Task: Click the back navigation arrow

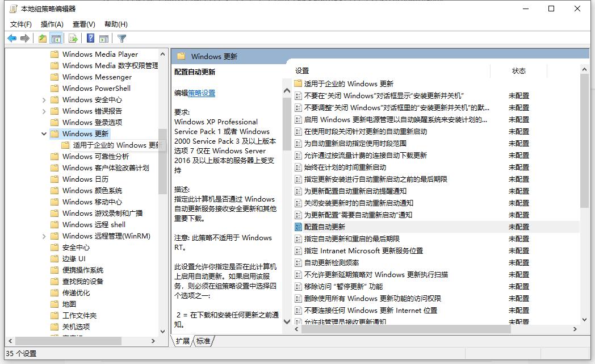Action: (12, 38)
